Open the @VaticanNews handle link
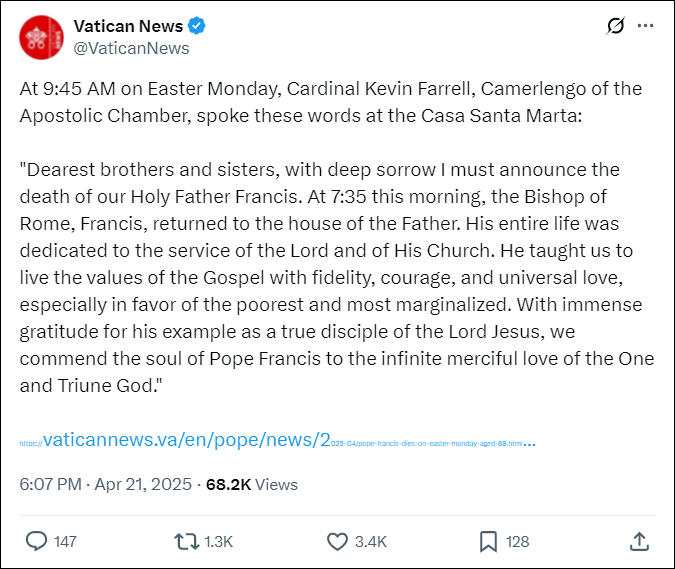 point(131,48)
